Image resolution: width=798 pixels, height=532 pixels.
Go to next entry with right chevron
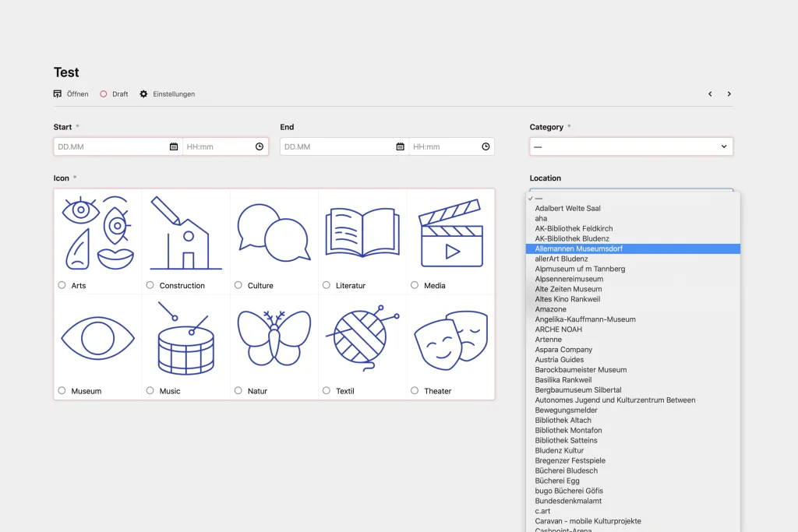tap(729, 94)
